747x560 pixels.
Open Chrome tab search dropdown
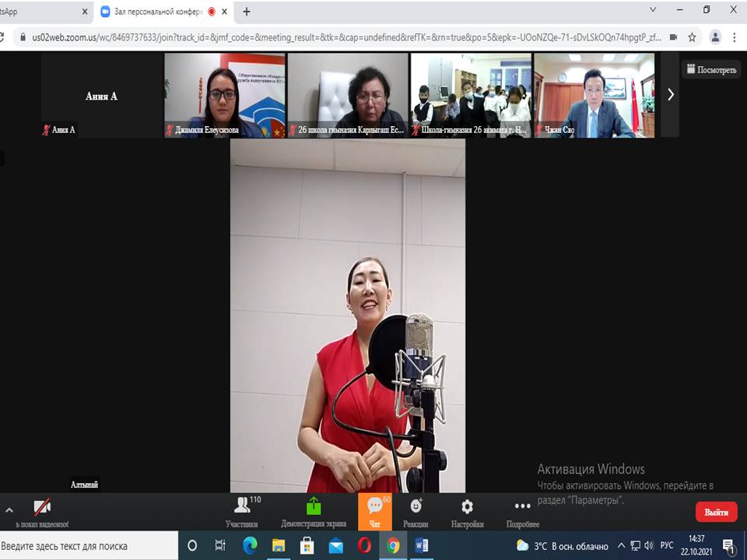click(653, 9)
